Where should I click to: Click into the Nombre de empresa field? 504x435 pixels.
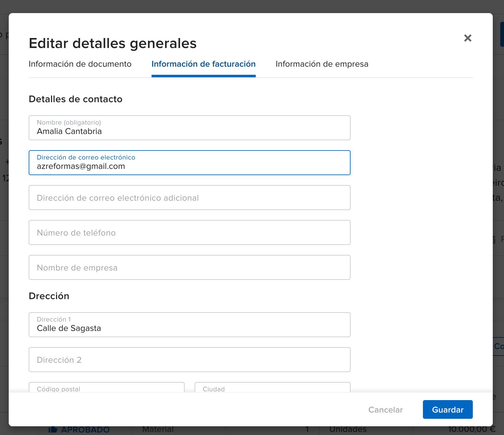189,268
